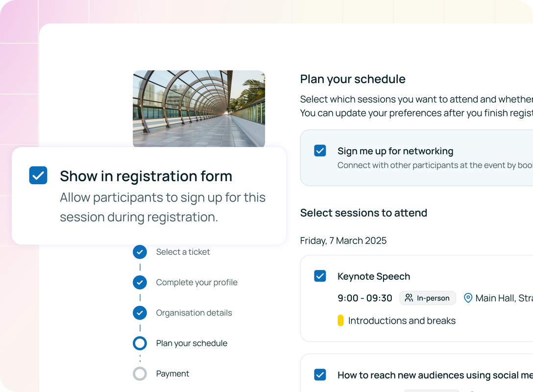Click the current step circle for Plan your schedule
Screen dimensions: 533x392
(140, 343)
